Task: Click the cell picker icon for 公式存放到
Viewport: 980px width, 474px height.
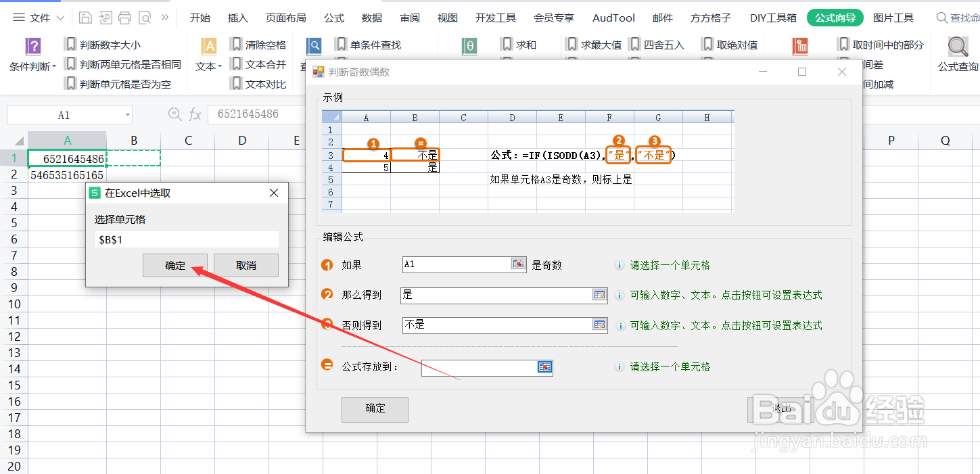Action: [545, 367]
